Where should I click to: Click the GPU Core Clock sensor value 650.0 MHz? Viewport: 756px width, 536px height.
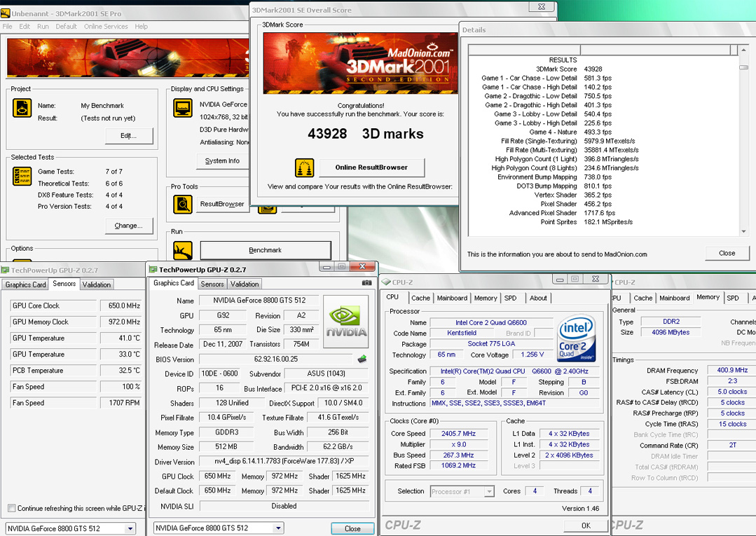pos(121,305)
